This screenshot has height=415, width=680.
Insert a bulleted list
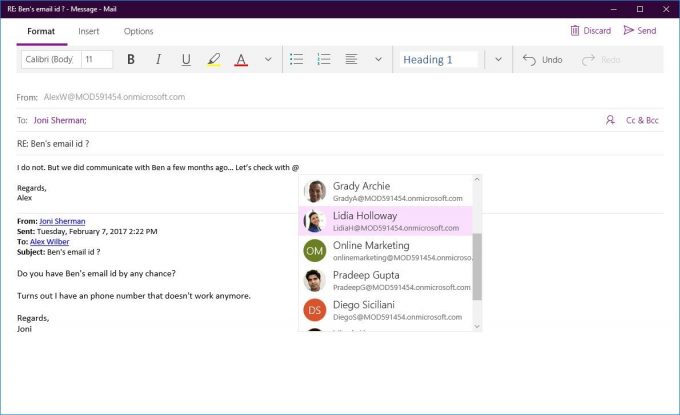(x=296, y=59)
